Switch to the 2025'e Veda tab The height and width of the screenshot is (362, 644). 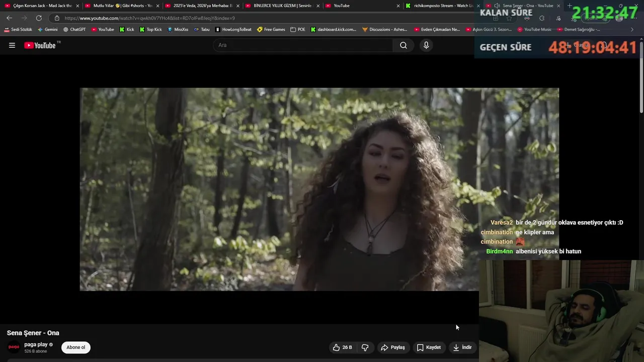point(201,6)
